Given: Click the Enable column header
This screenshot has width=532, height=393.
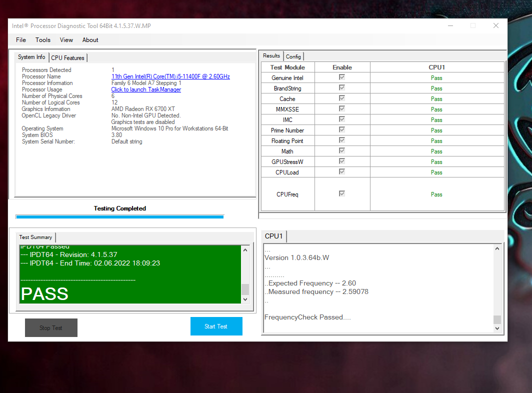Looking at the screenshot, I should [x=342, y=67].
